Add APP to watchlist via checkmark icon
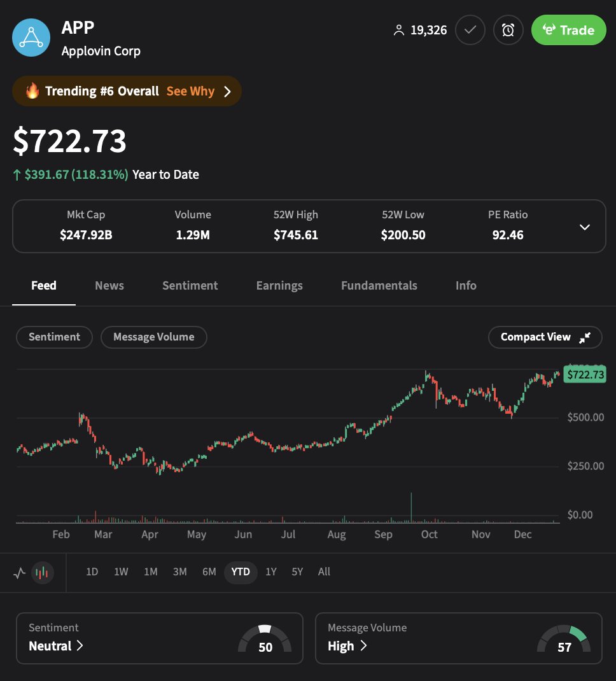 [x=470, y=29]
